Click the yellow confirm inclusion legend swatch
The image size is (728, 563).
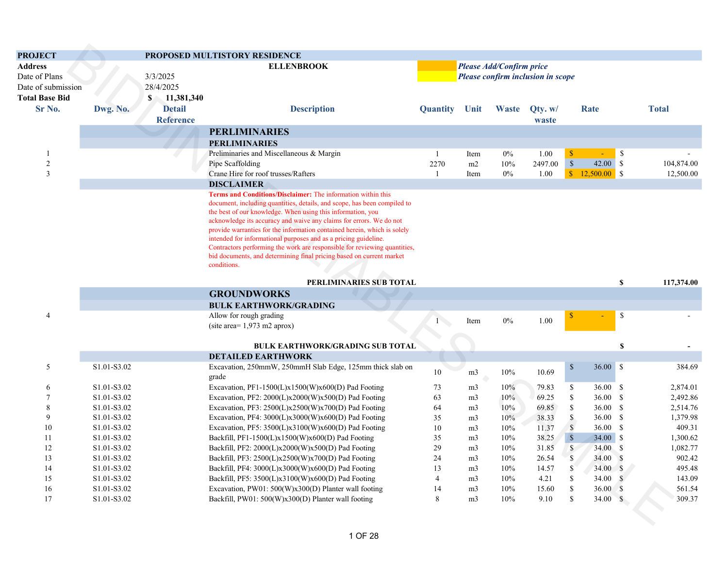coord(437,76)
